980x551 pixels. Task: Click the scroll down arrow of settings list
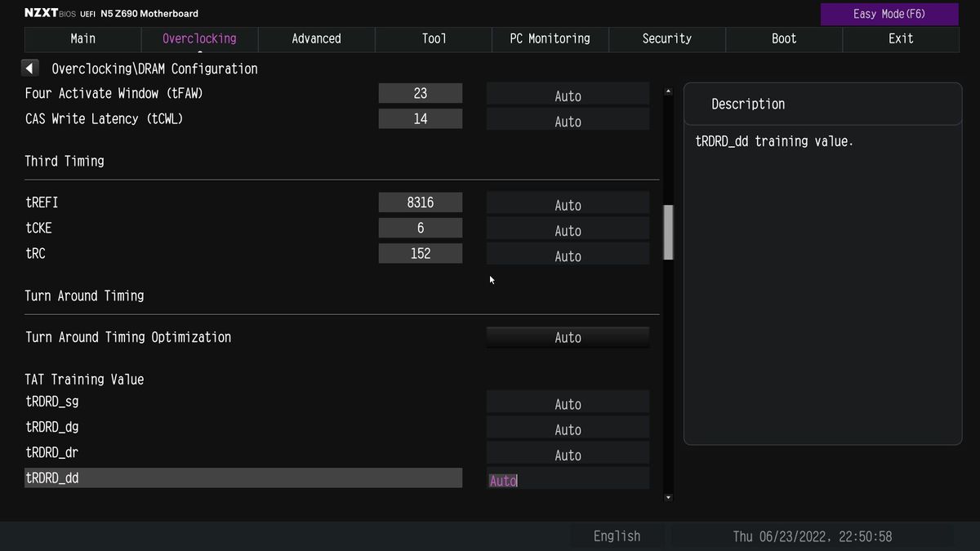pyautogui.click(x=668, y=497)
